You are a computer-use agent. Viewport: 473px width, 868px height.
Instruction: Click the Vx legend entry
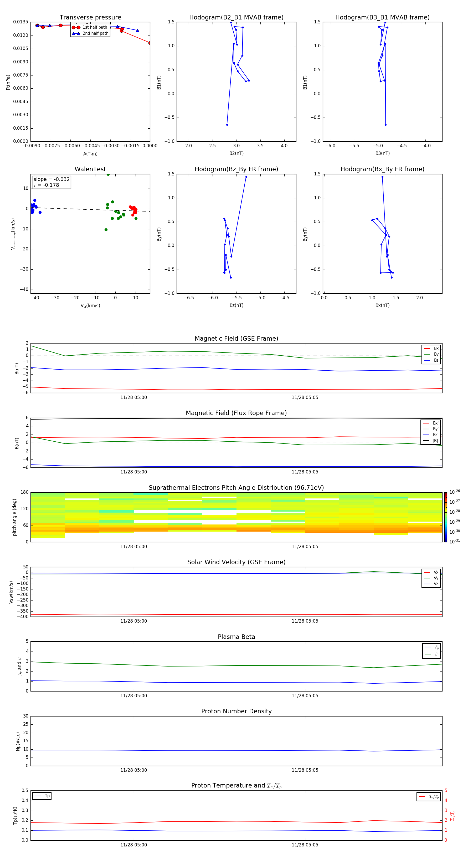click(x=431, y=572)
